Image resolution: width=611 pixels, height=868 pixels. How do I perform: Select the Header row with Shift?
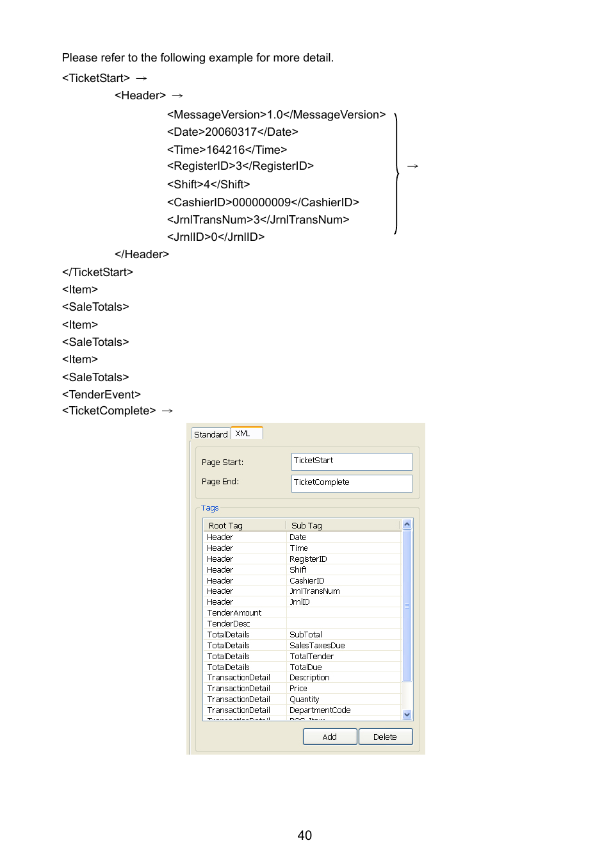click(302, 570)
